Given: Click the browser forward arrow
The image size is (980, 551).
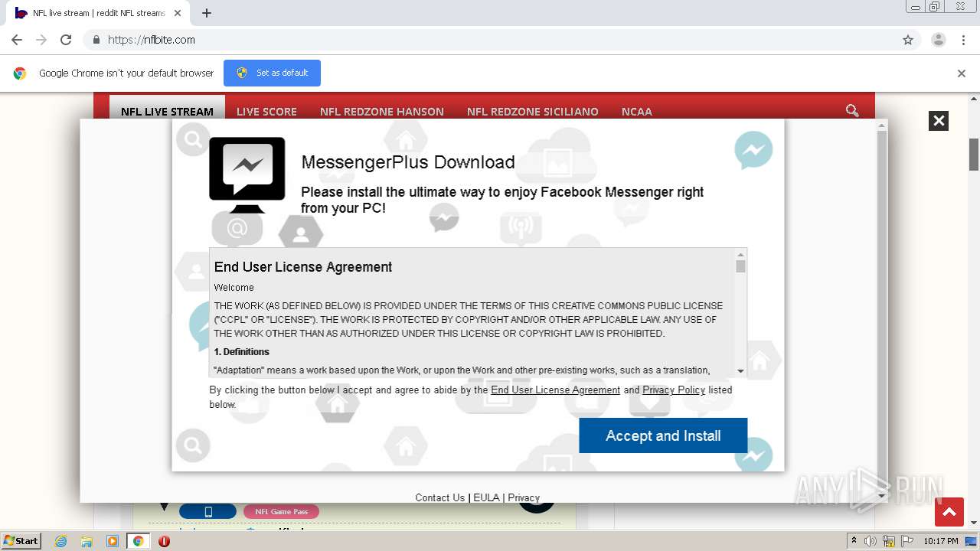Looking at the screenshot, I should pos(41,40).
